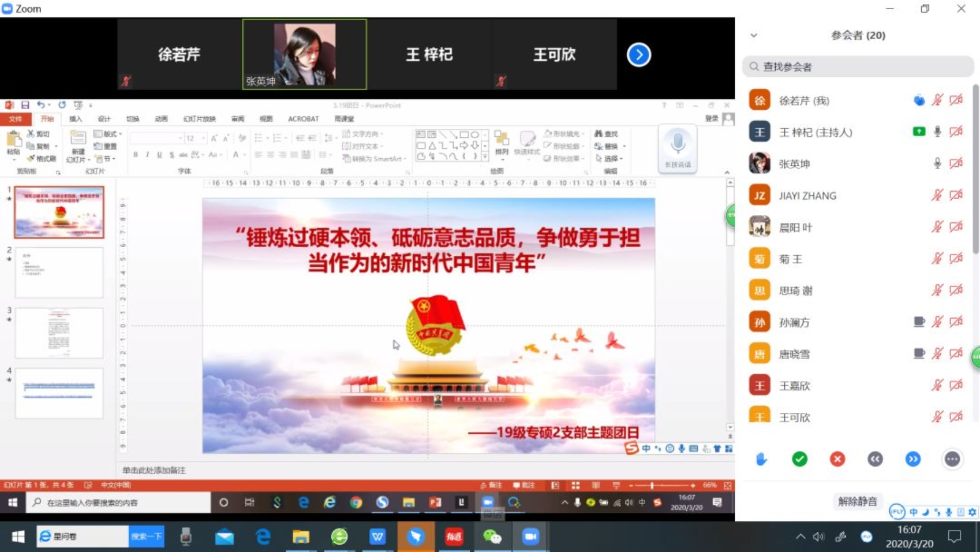Adjust the PowerPoint zoom slider
The image size is (980, 552).
(x=652, y=486)
